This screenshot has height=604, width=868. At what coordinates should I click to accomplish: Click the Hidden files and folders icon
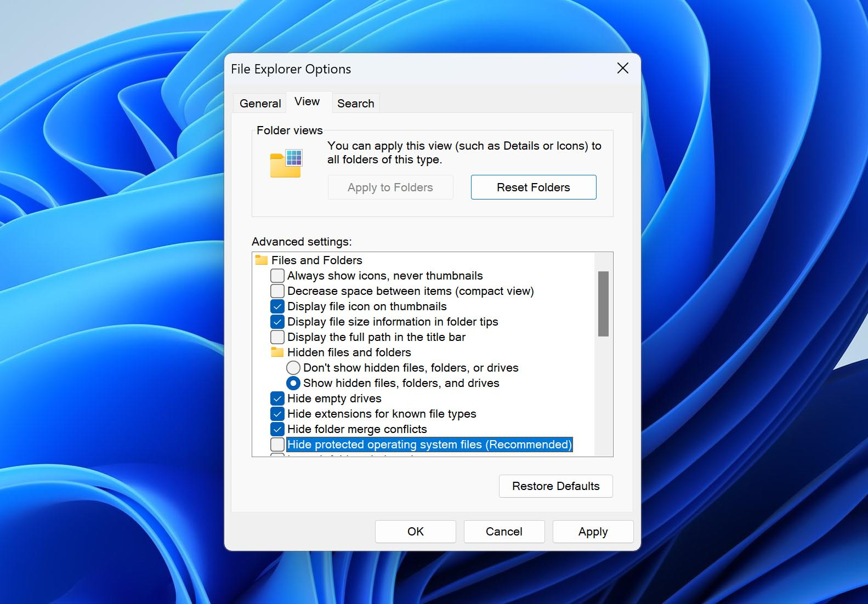277,352
